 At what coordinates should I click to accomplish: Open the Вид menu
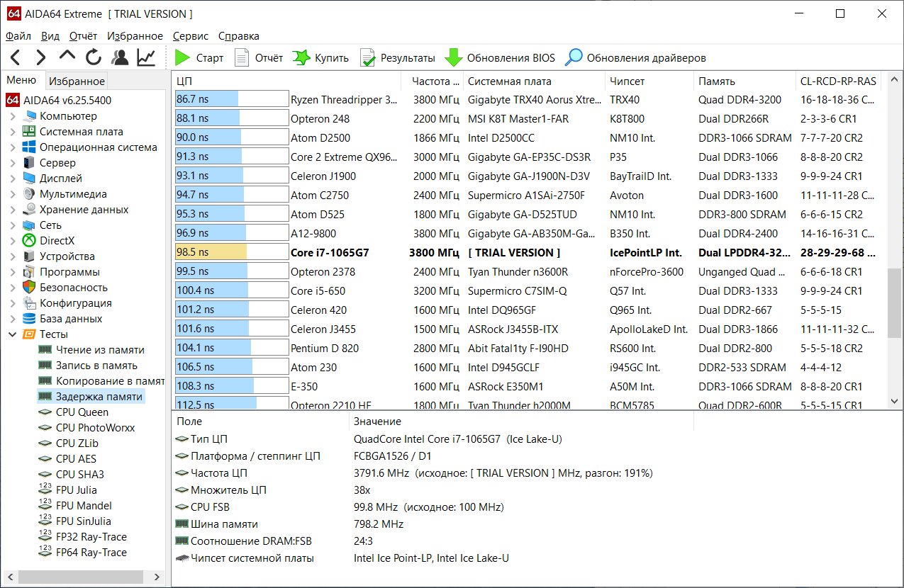click(50, 36)
